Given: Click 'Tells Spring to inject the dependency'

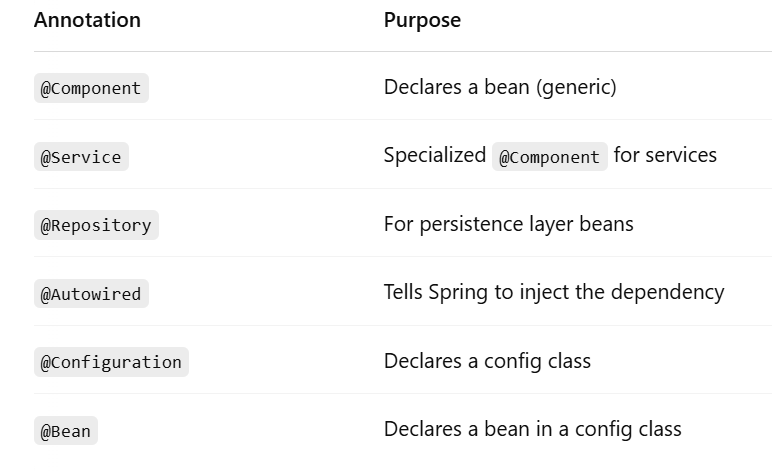Looking at the screenshot, I should pyautogui.click(x=554, y=292).
